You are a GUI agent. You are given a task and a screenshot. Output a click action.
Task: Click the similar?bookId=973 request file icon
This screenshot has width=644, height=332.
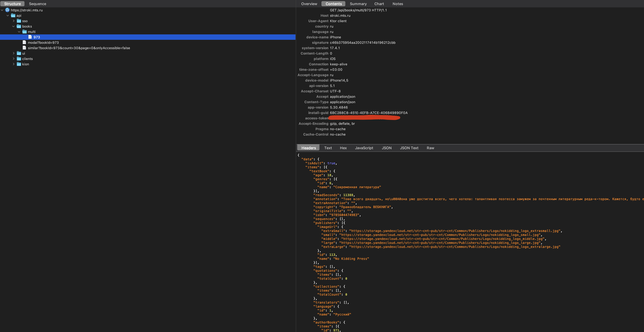click(x=24, y=48)
